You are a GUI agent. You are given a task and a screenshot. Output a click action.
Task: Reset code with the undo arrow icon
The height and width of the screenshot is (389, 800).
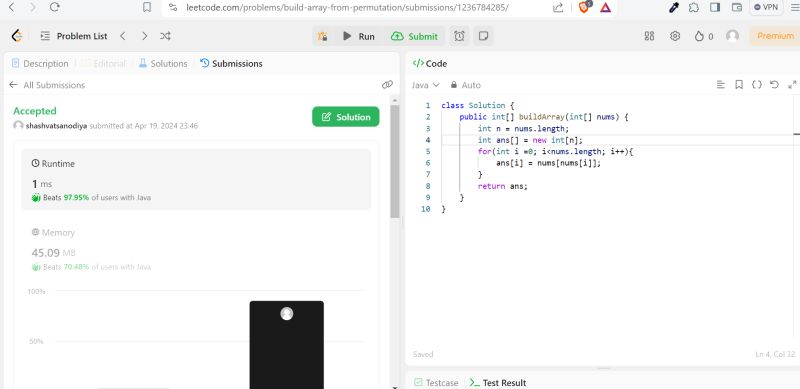[x=774, y=85]
